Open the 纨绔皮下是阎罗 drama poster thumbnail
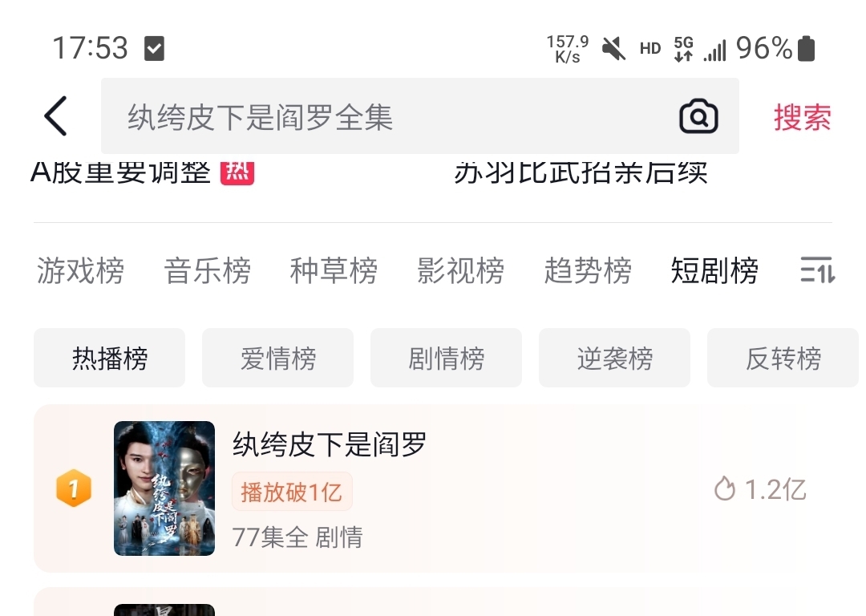Viewport: 866px width, 616px height. click(x=164, y=488)
